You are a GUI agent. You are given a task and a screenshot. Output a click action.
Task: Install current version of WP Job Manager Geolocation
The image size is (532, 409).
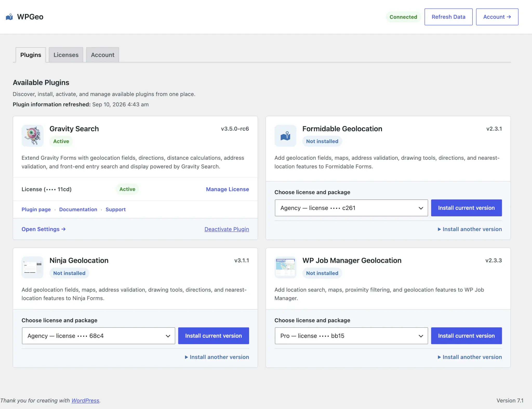coord(466,336)
